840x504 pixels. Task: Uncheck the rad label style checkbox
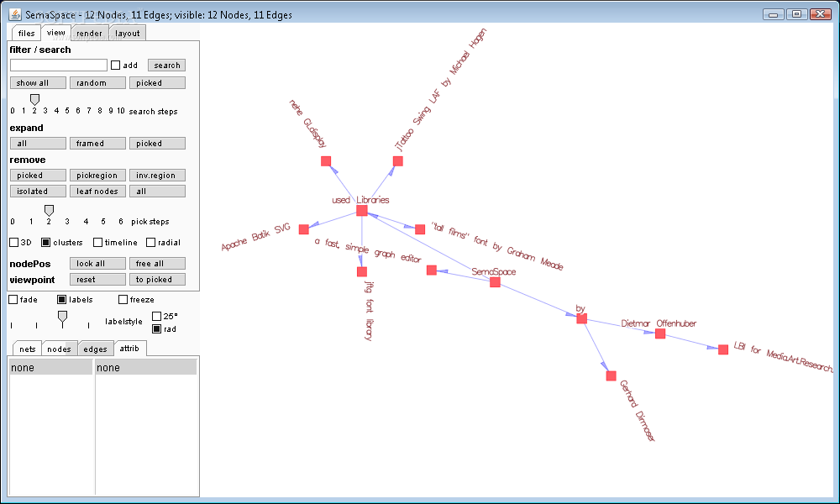click(x=156, y=328)
